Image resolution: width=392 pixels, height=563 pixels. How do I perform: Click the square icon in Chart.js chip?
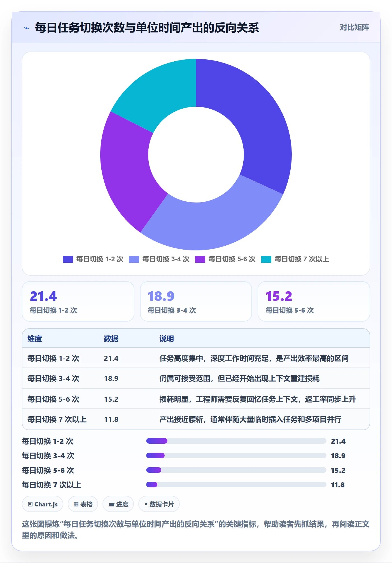pos(30,504)
